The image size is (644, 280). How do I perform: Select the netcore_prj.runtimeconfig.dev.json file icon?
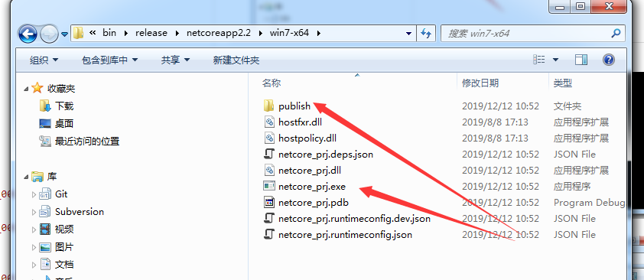268,219
